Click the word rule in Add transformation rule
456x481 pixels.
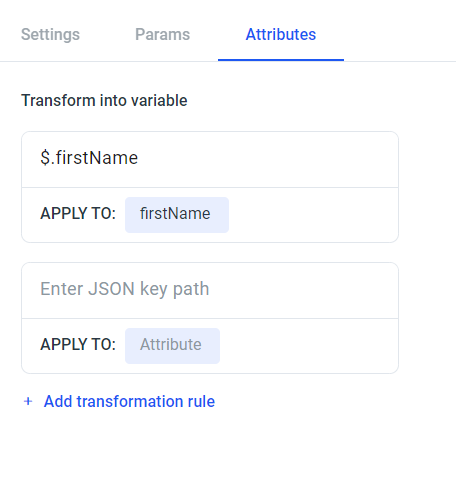[201, 401]
